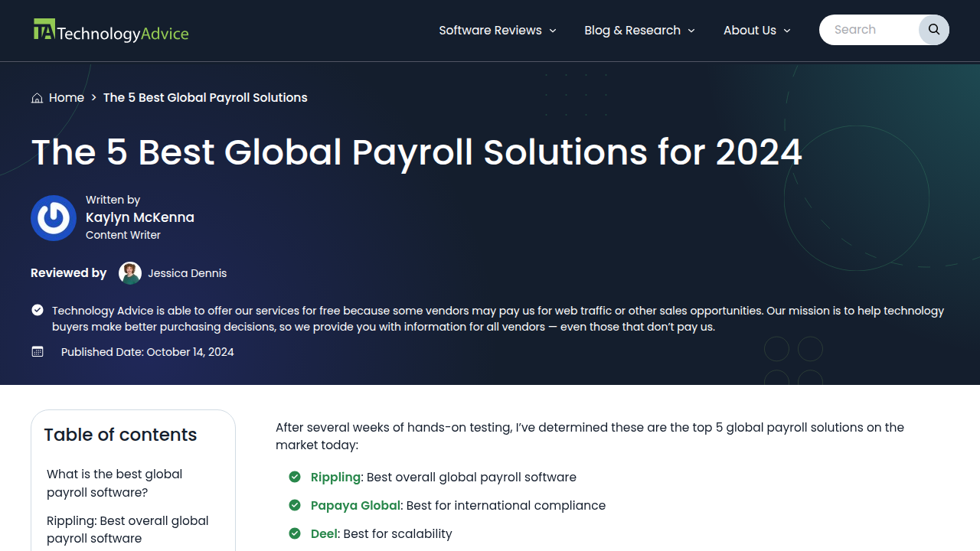Click the search magnifier icon
Viewport: 980px width, 551px height.
tap(934, 30)
